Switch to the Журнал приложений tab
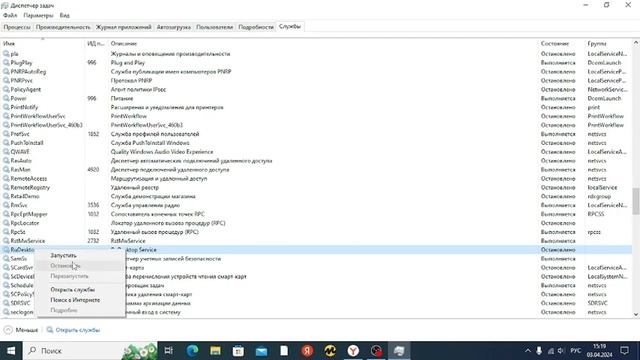The image size is (640, 360). point(124,27)
